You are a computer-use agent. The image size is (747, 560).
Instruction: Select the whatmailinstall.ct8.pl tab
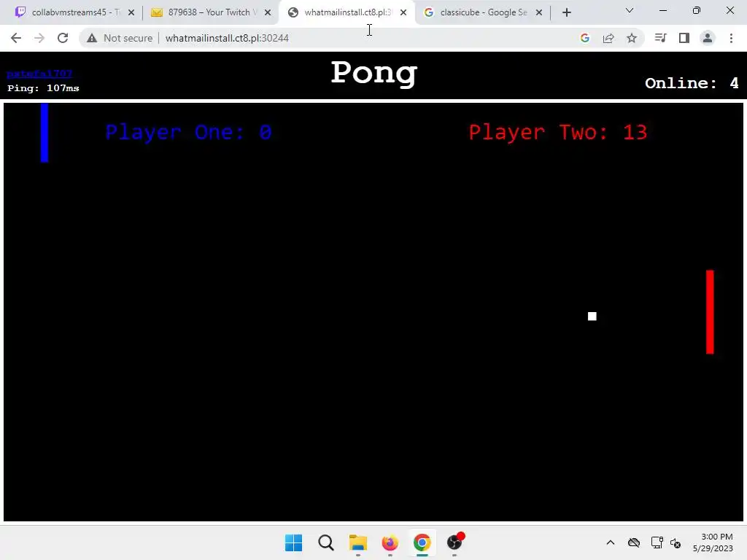[347, 12]
